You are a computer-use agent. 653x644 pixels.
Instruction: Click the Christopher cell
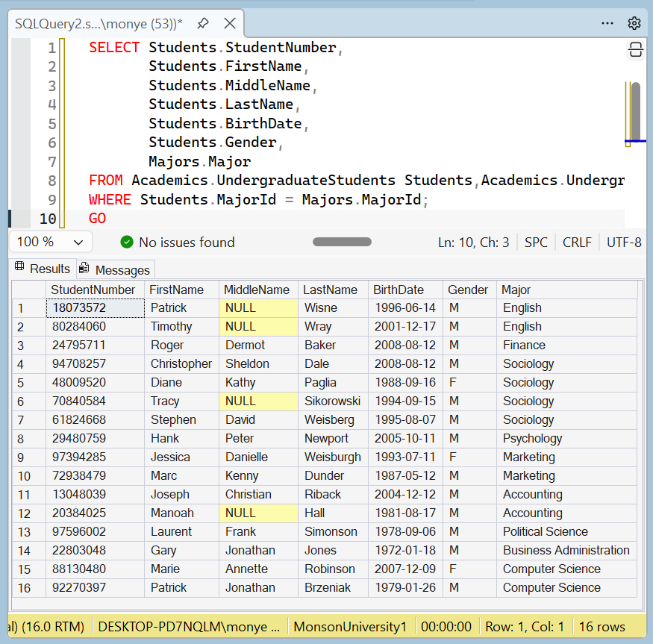coord(181,363)
